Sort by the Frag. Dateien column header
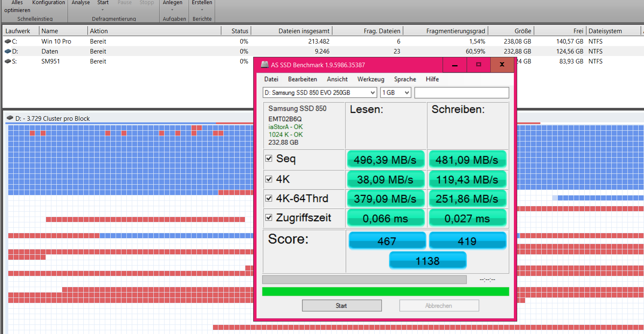The height and width of the screenshot is (334, 644). (x=368, y=31)
